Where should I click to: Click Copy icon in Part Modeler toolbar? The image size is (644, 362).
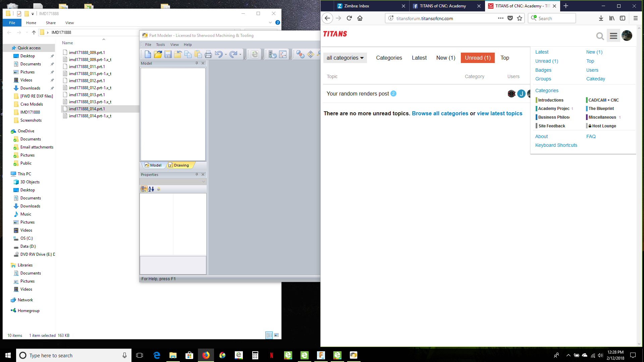click(x=188, y=54)
